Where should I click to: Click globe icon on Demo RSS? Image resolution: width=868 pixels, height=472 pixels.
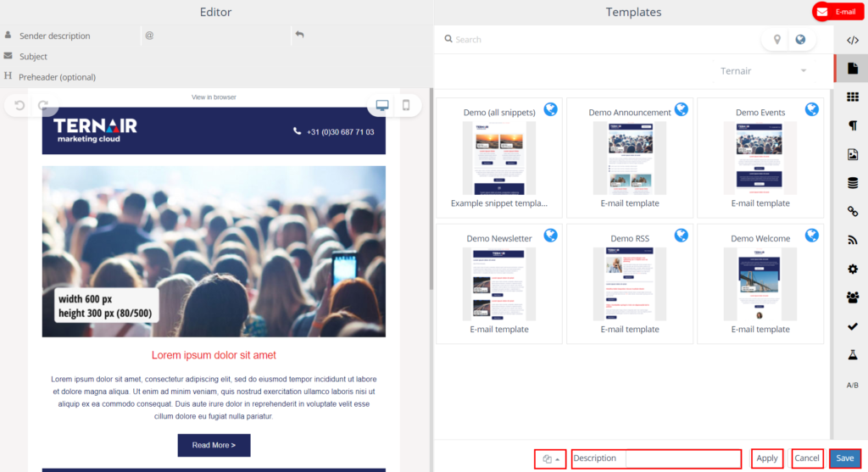coord(681,236)
